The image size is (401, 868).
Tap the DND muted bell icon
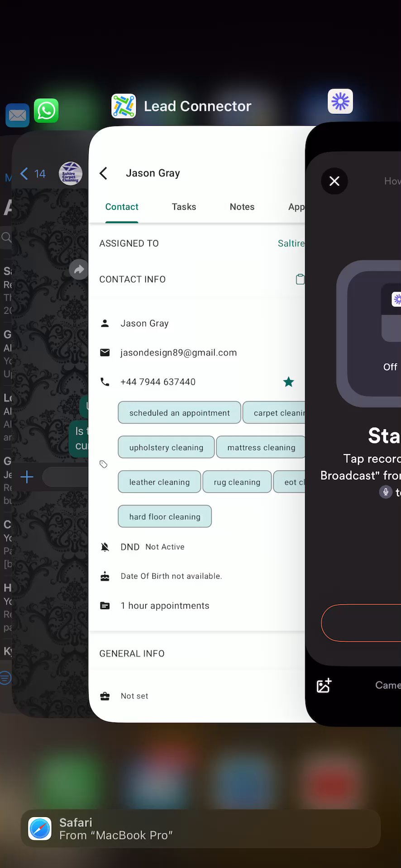click(x=105, y=547)
